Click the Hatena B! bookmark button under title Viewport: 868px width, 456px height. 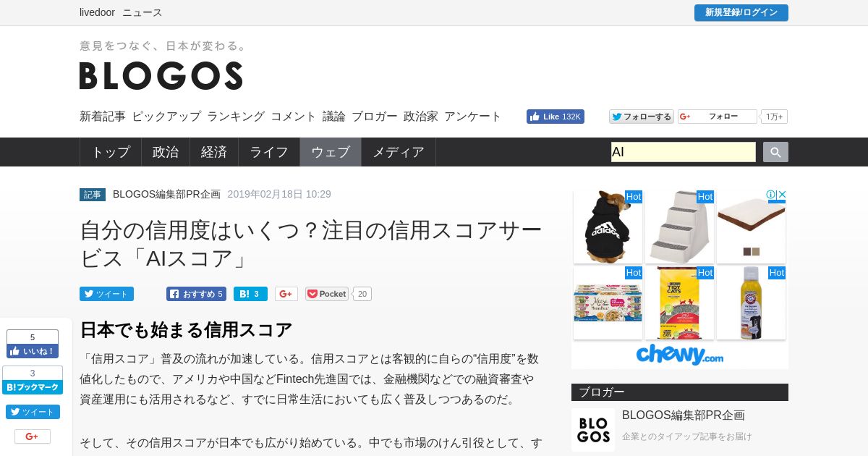pos(250,294)
